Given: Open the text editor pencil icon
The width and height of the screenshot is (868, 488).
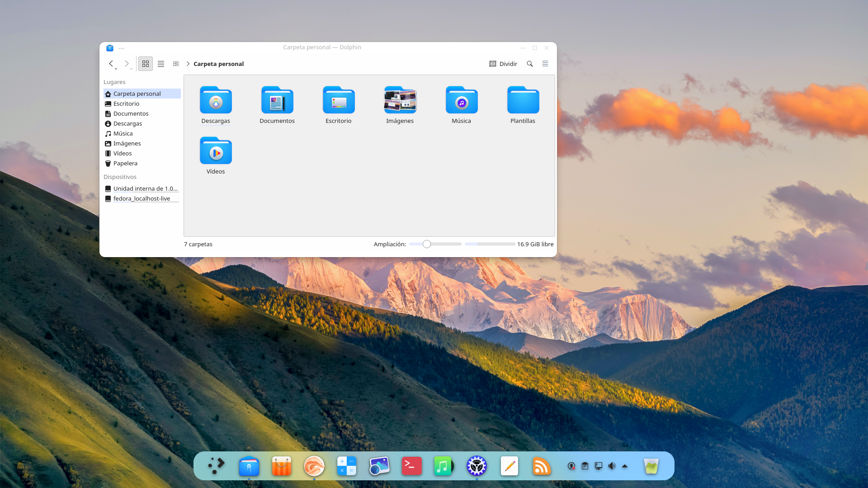Looking at the screenshot, I should (x=509, y=466).
